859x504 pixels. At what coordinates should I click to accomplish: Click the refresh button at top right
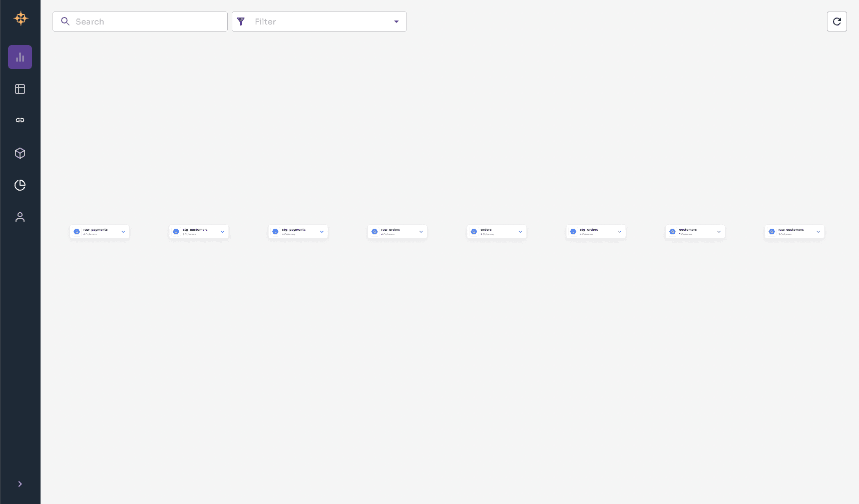click(836, 22)
